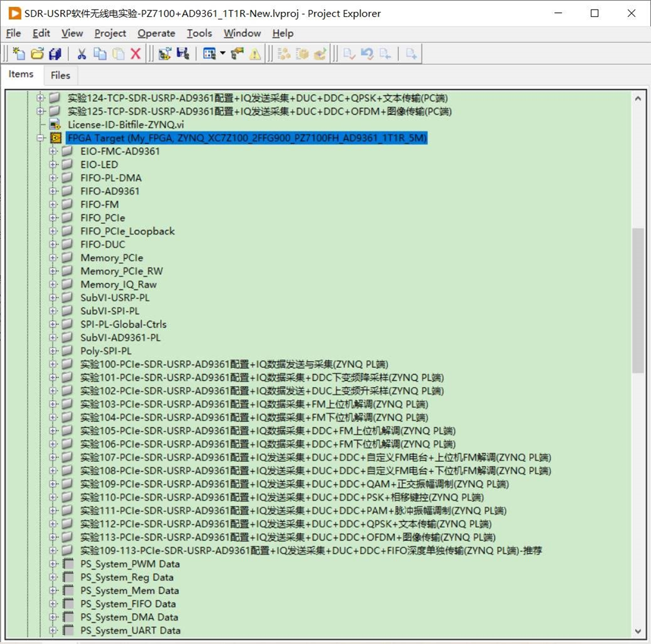Click the Save All floppy disks icon

55,53
